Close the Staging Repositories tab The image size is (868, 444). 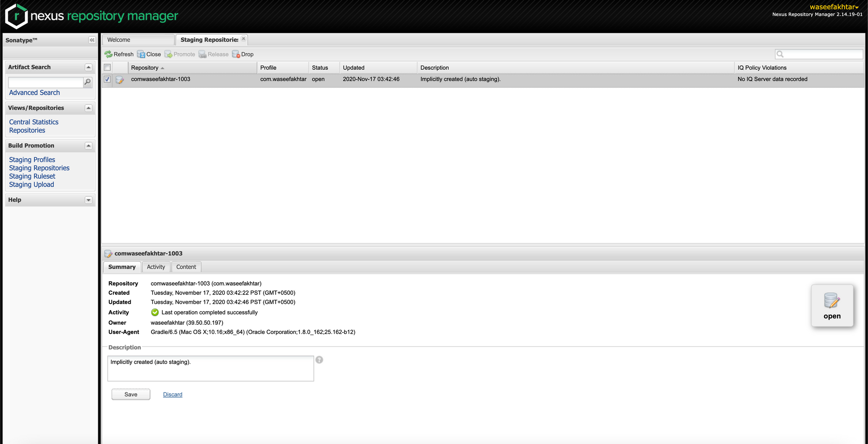pos(244,39)
